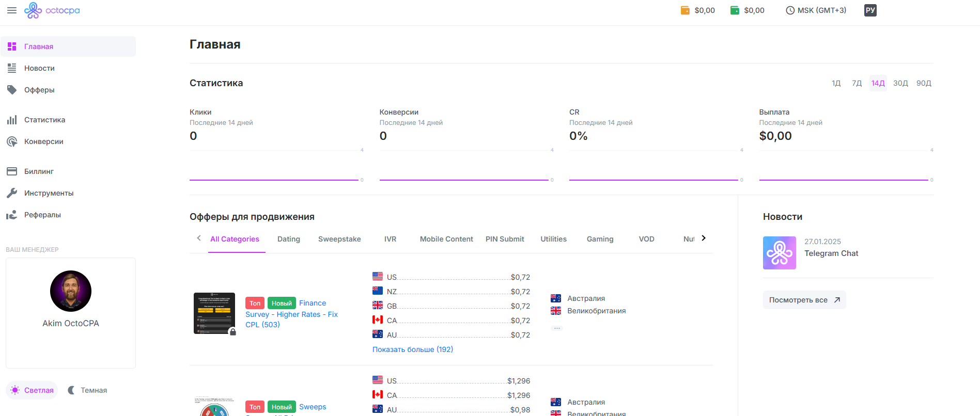The image size is (980, 416).
Task: Expand Показать больше (192) countries
Action: pyautogui.click(x=413, y=349)
